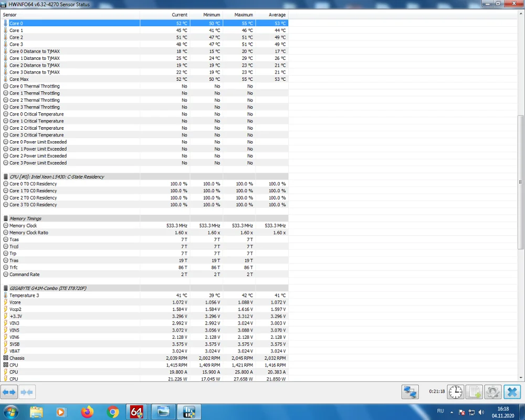525x420 pixels.
Task: Click the RU language indicator
Action: click(x=440, y=411)
